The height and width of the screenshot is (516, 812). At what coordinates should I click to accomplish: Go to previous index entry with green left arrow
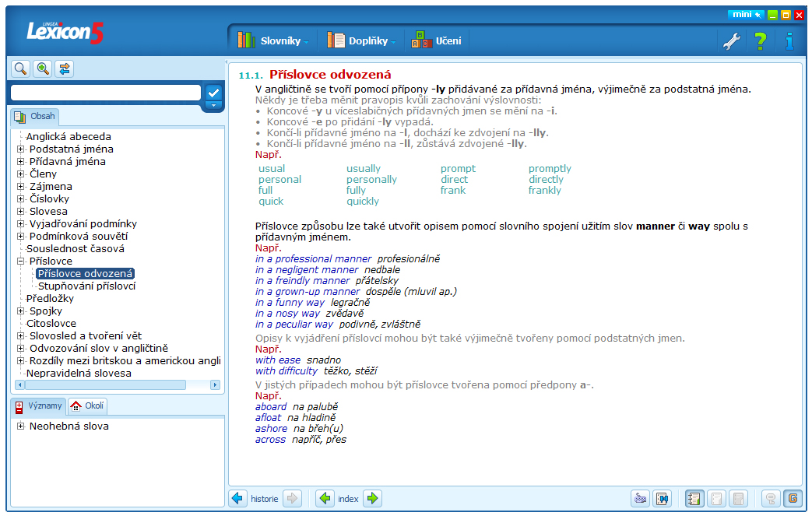pyautogui.click(x=325, y=499)
